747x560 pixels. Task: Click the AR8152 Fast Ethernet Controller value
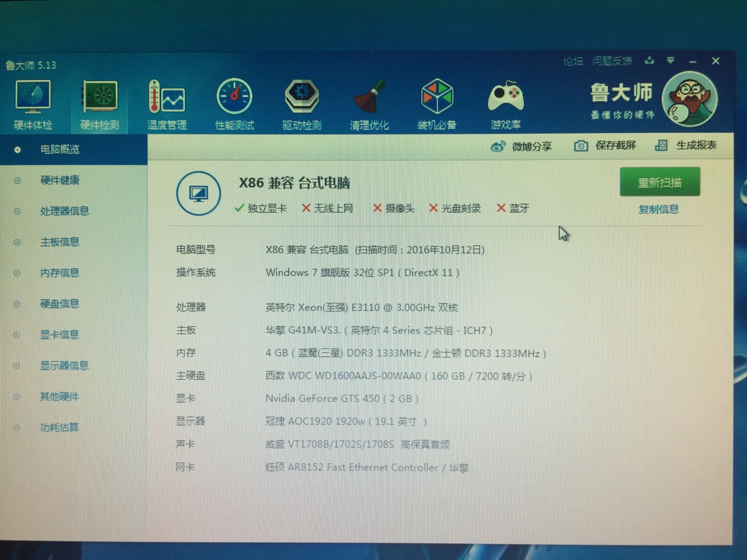[366, 467]
